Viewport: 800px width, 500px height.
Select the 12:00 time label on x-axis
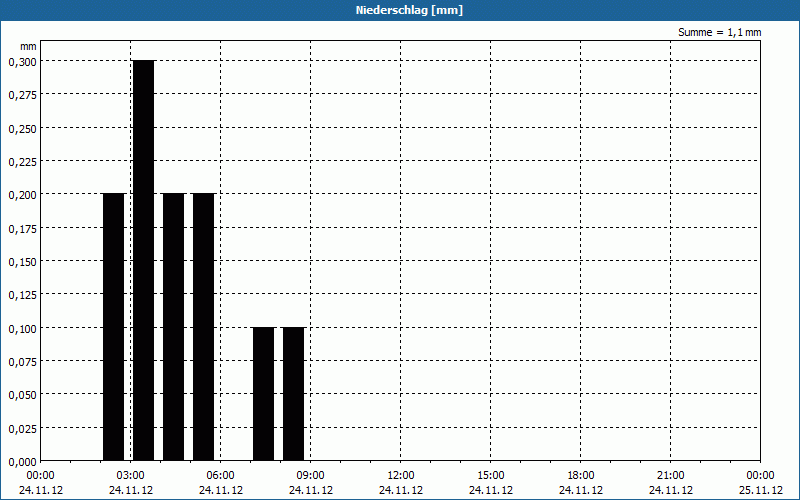pyautogui.click(x=401, y=475)
